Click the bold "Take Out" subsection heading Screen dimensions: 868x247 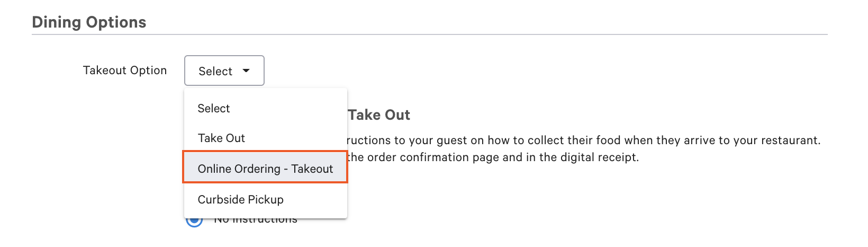click(379, 115)
